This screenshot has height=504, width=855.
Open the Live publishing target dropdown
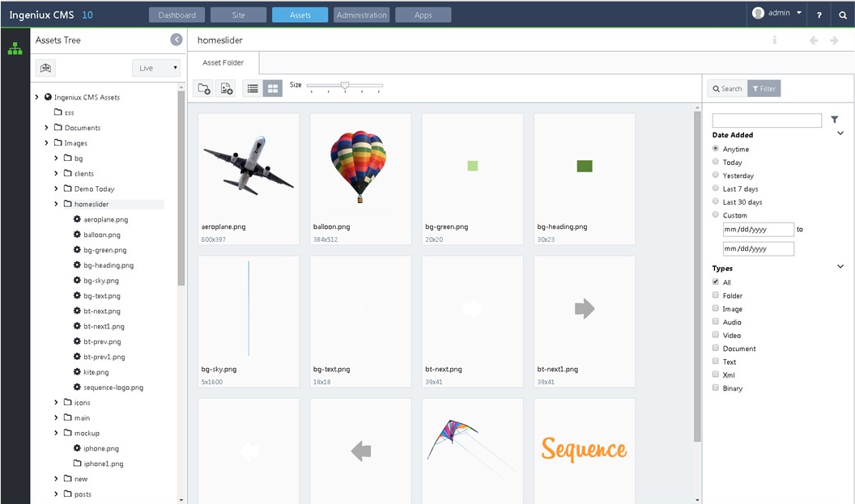point(155,67)
